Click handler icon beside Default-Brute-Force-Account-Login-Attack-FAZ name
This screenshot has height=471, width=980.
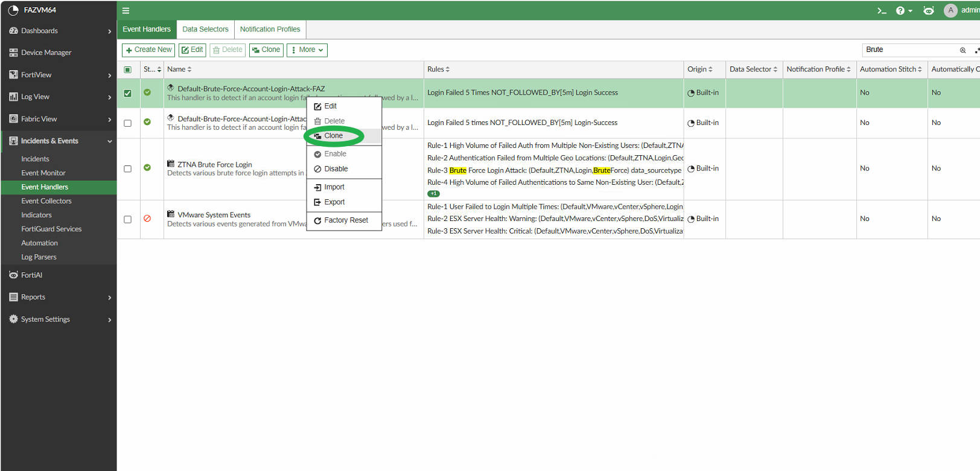click(171, 88)
